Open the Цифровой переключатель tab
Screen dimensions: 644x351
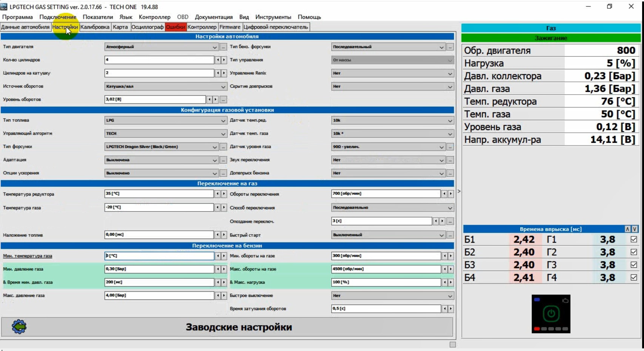tap(276, 27)
